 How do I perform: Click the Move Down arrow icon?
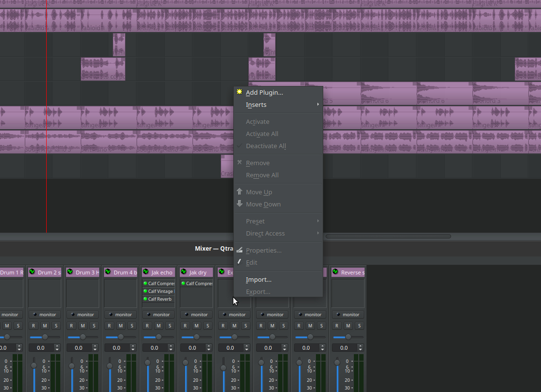pos(240,204)
